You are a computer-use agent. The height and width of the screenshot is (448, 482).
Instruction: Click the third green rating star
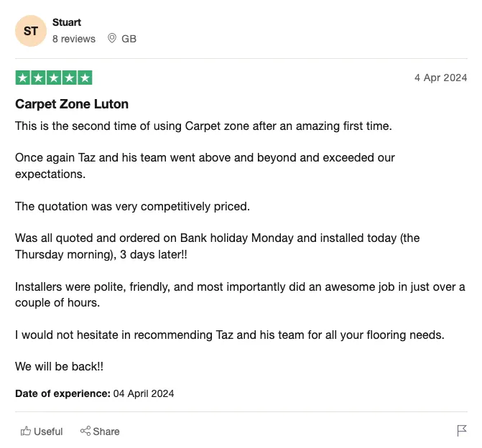point(54,78)
